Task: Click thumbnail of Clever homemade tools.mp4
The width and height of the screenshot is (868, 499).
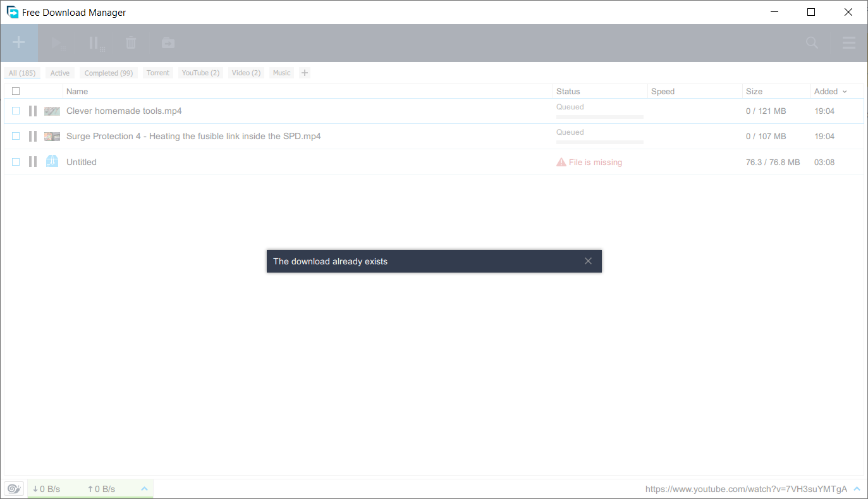Action: [52, 111]
